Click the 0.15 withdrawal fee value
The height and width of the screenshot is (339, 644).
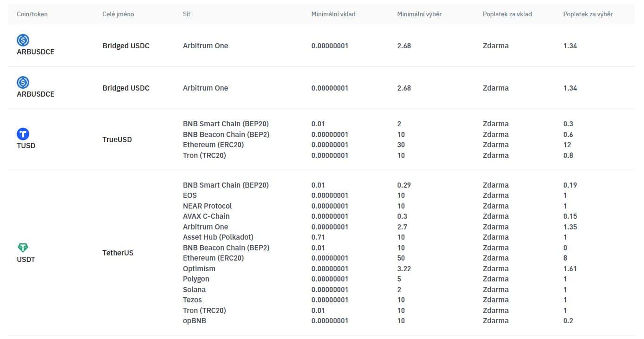tap(570, 216)
